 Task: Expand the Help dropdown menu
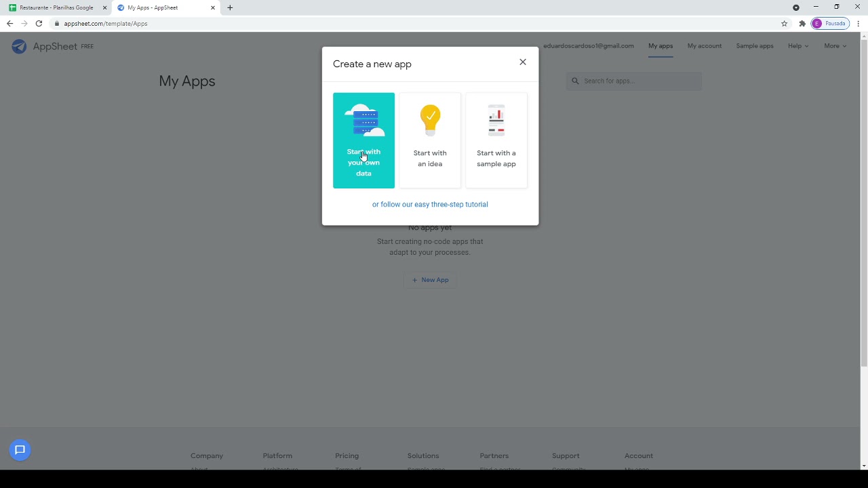click(798, 46)
